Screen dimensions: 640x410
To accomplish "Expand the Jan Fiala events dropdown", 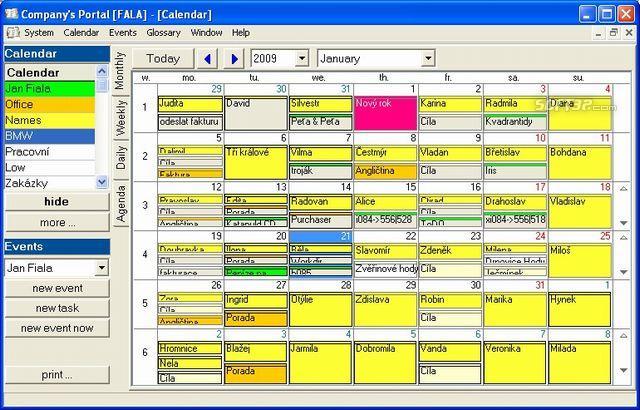I will 101,268.
